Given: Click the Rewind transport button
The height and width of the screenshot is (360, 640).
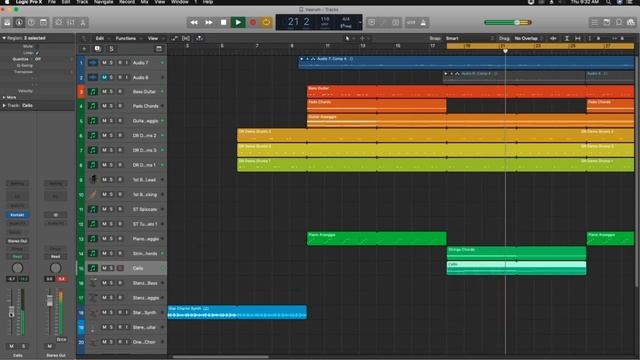Looking at the screenshot, I should tap(194, 22).
